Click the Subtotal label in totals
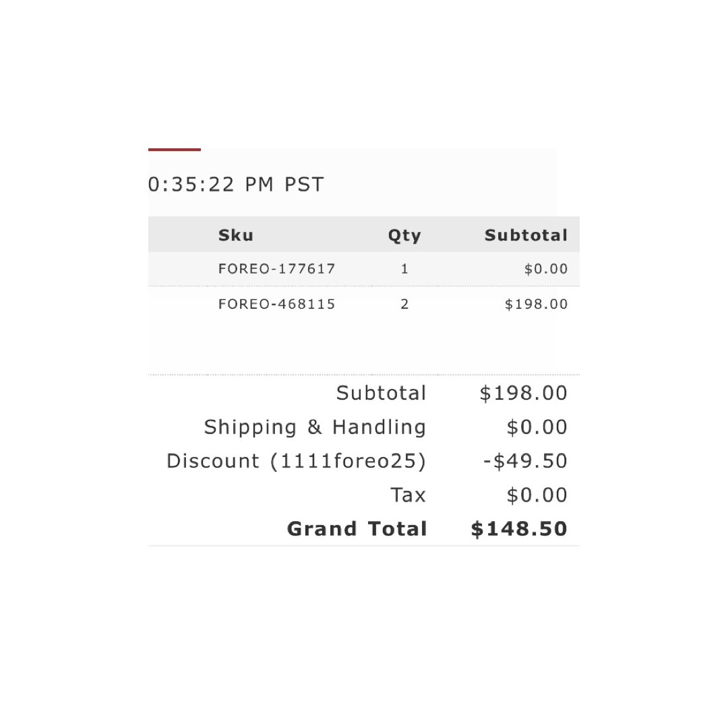Viewport: 728px width, 728px height. pyautogui.click(x=381, y=393)
